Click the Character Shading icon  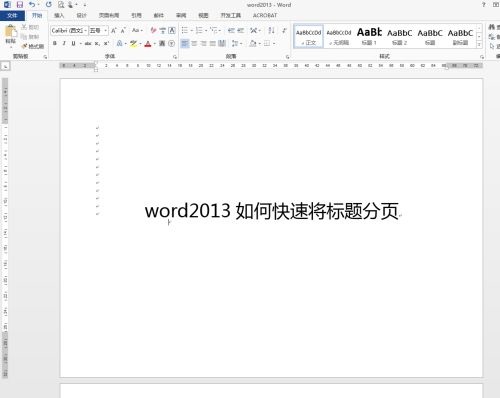(162, 43)
